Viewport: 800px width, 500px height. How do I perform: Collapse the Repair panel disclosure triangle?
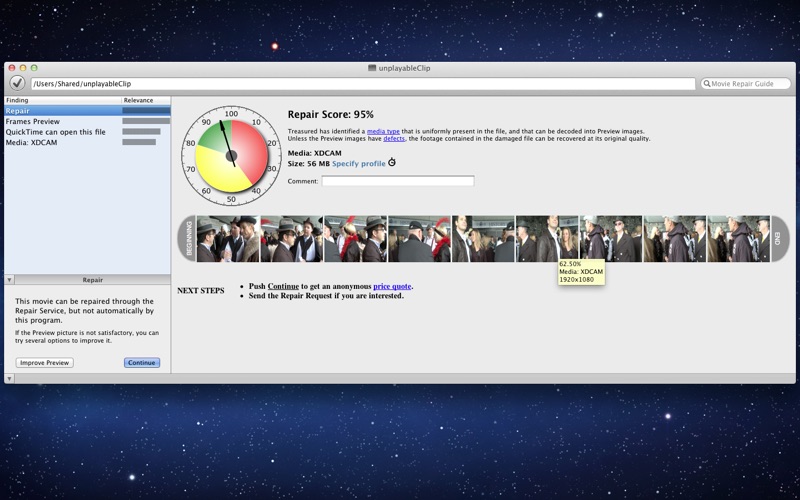(x=9, y=280)
